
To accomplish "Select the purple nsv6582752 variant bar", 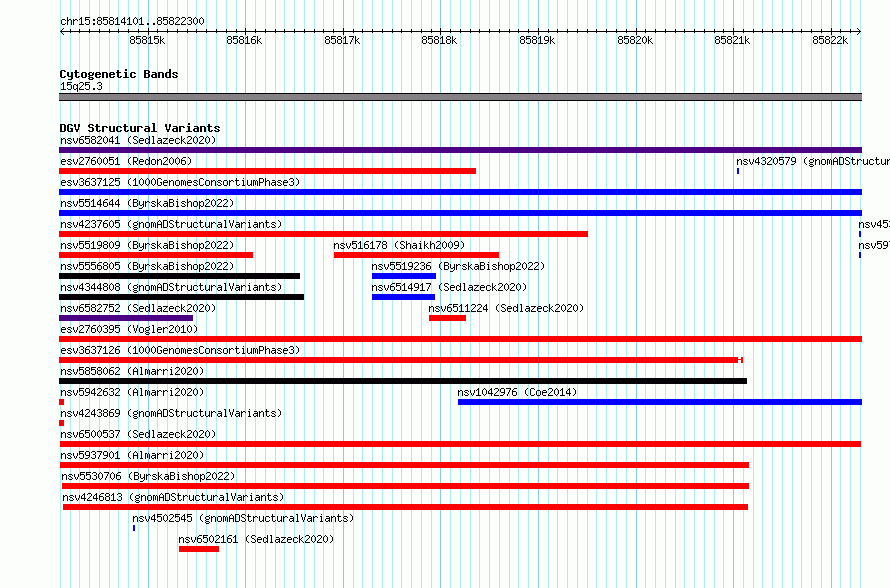I will click(126, 318).
